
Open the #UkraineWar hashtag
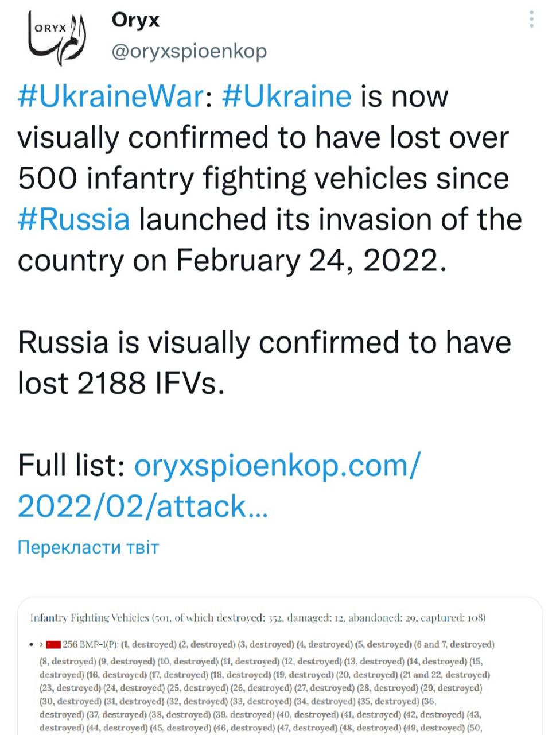tap(111, 96)
